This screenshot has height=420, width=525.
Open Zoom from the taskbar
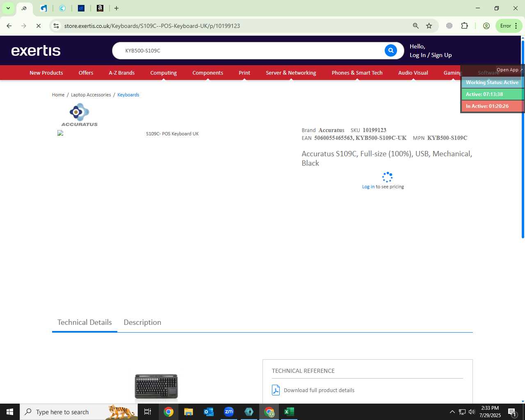click(x=229, y=412)
